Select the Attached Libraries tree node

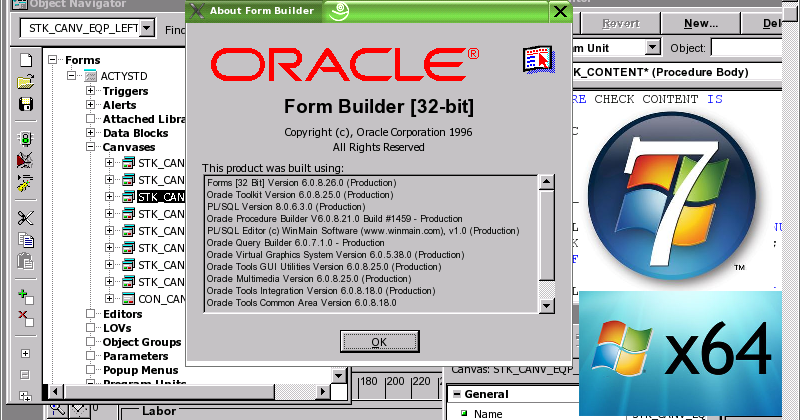pos(144,119)
